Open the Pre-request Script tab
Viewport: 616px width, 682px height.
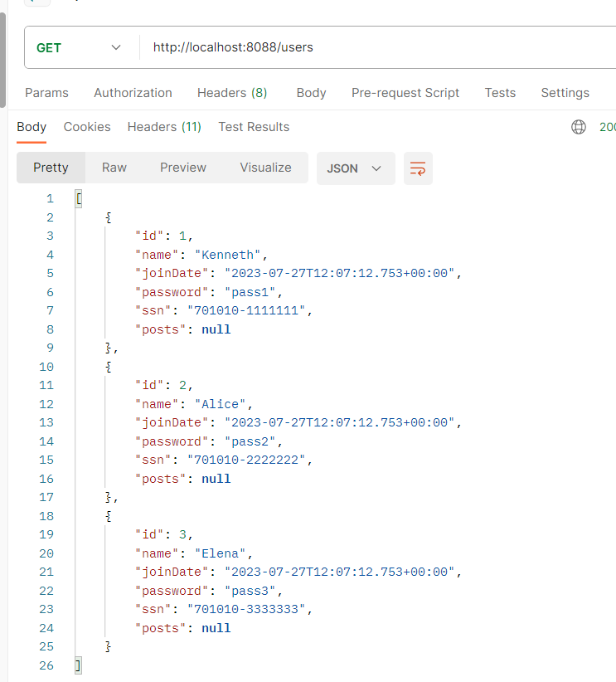(x=405, y=93)
